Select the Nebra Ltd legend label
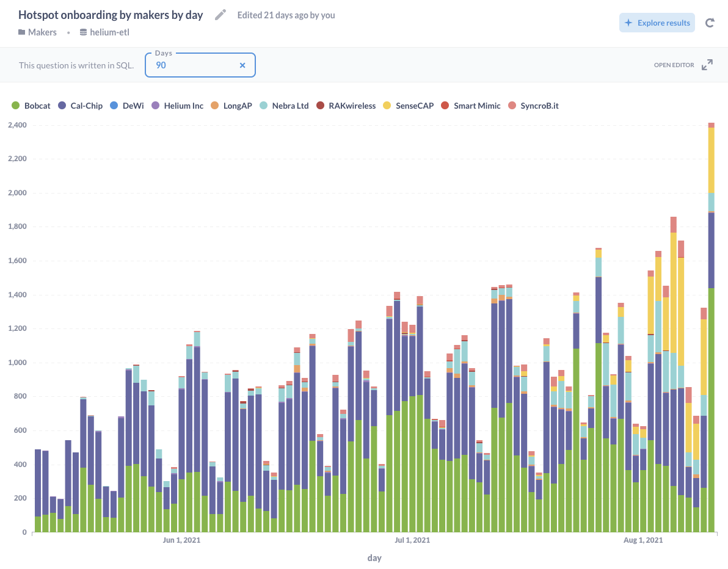The width and height of the screenshot is (728, 569). tap(290, 106)
